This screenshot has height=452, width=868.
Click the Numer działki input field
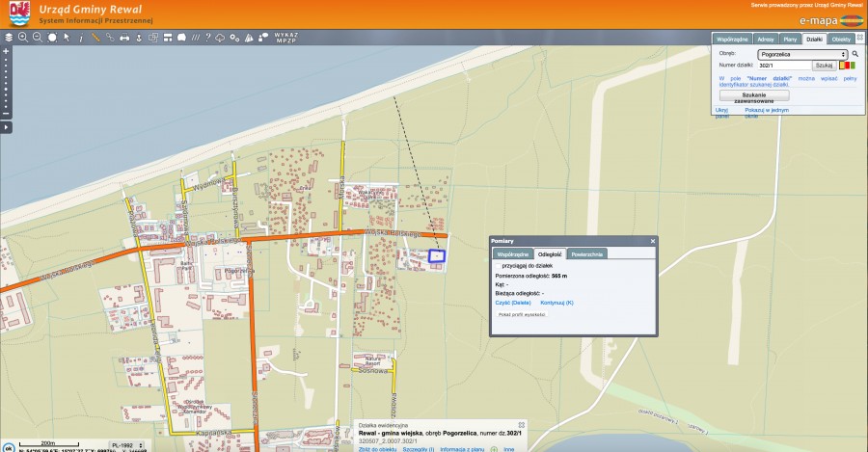[x=784, y=66]
